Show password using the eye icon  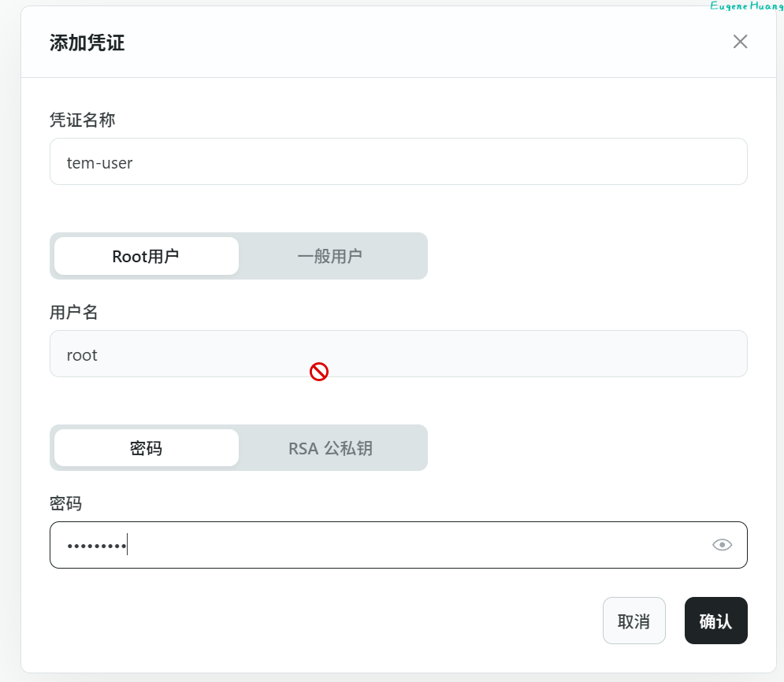[722, 545]
